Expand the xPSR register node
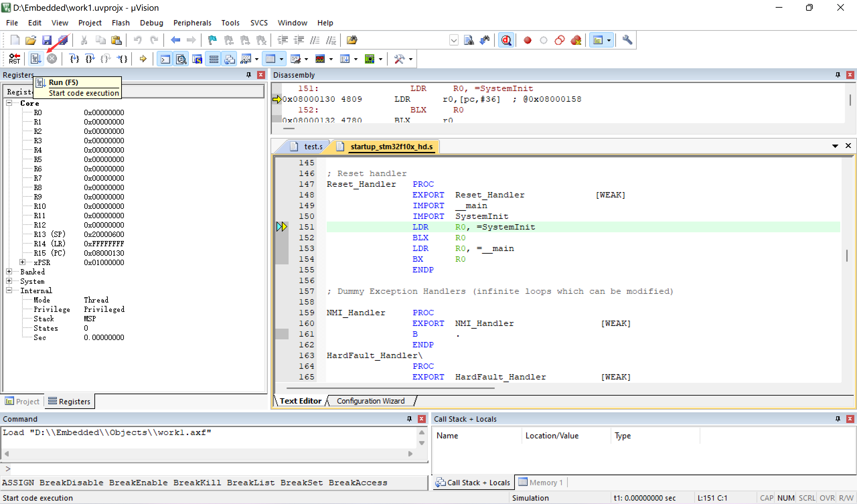Image resolution: width=857 pixels, height=504 pixels. (22, 262)
